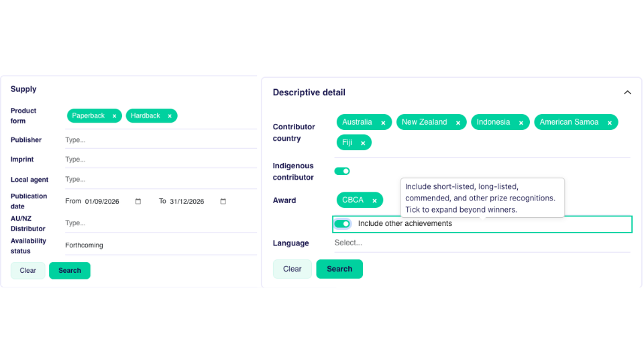Screen dimensions: 644x362
Task: Click the Supply heading
Action: pyautogui.click(x=23, y=89)
